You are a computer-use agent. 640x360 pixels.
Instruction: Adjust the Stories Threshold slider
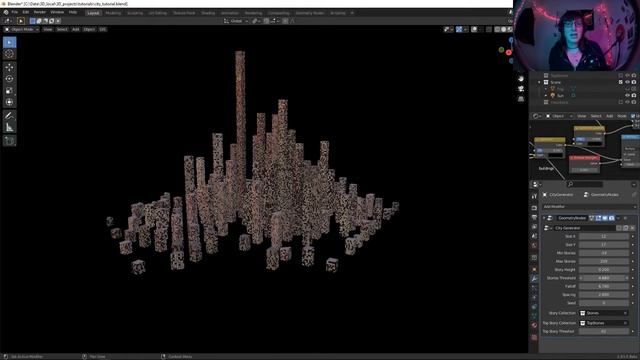(x=604, y=278)
